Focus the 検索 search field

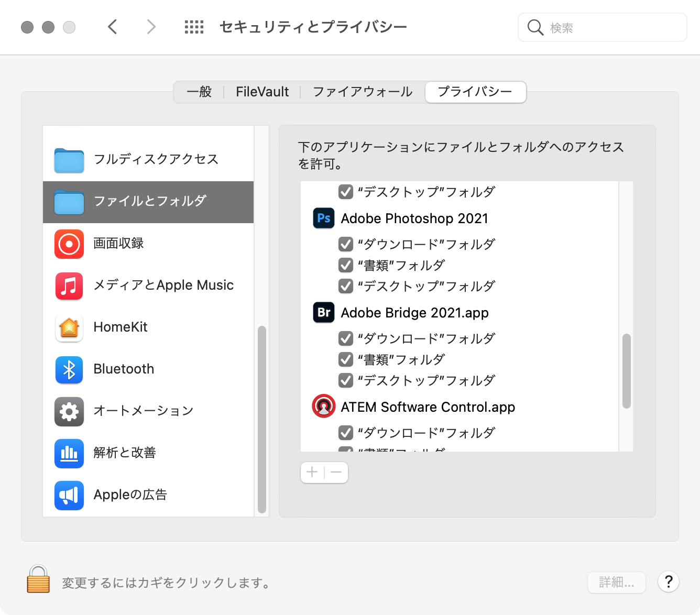(603, 27)
